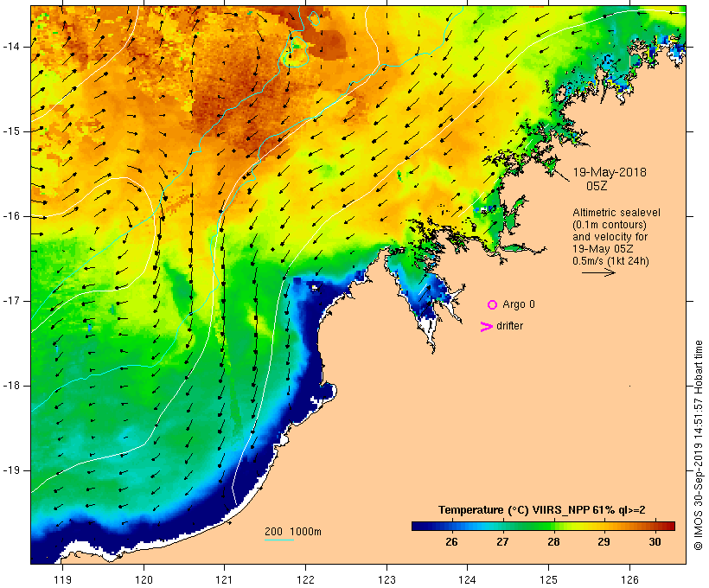
Task: Click the magenta Argo circle legend icon
Action: [x=493, y=305]
